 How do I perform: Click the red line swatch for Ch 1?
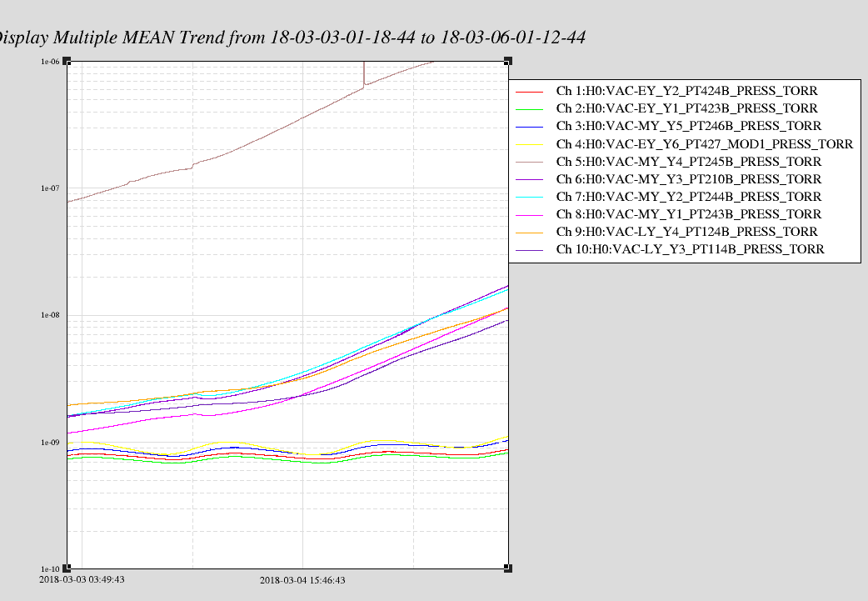(x=529, y=92)
